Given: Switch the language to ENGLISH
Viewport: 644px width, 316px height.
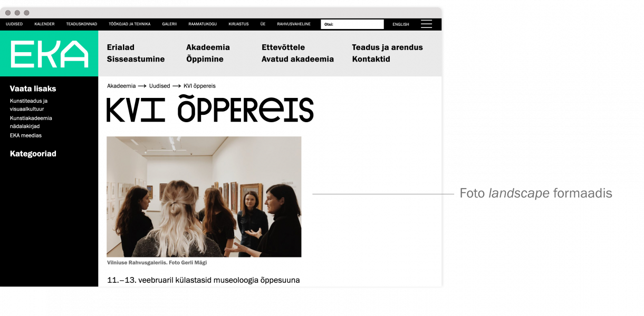Looking at the screenshot, I should (401, 24).
